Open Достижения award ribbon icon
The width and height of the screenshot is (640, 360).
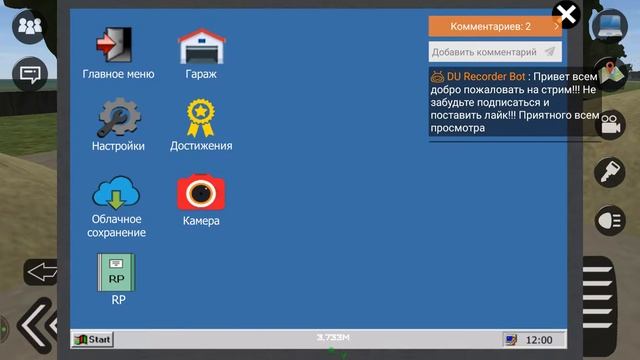coord(200,118)
